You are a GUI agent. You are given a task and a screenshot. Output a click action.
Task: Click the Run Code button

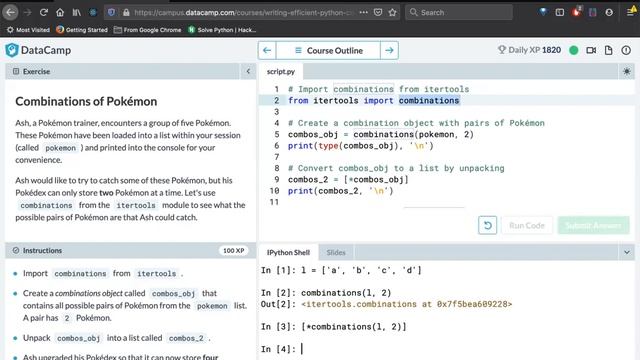(x=527, y=225)
